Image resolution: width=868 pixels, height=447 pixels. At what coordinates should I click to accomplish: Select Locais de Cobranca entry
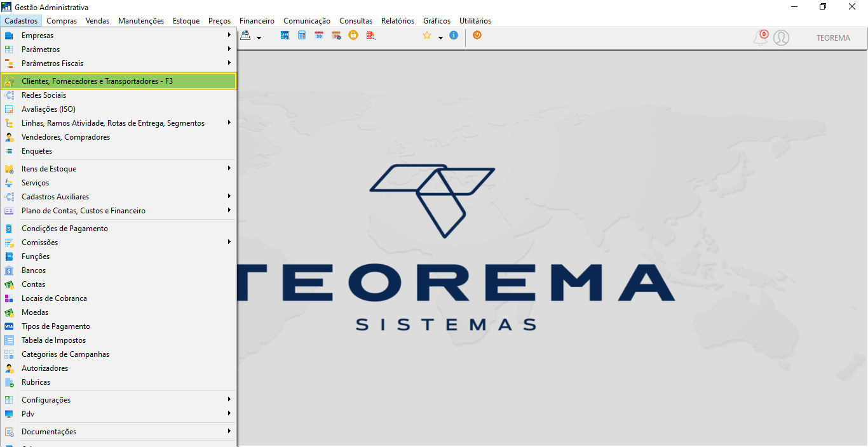pos(119,298)
